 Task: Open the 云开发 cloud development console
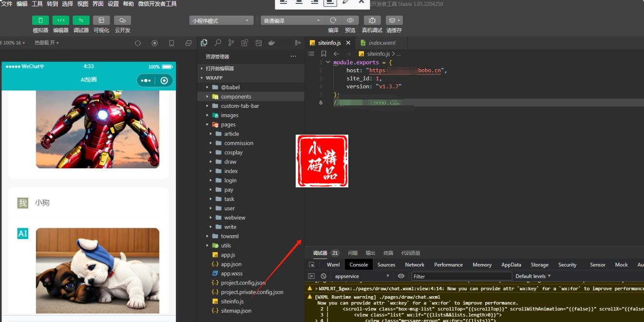click(x=122, y=20)
